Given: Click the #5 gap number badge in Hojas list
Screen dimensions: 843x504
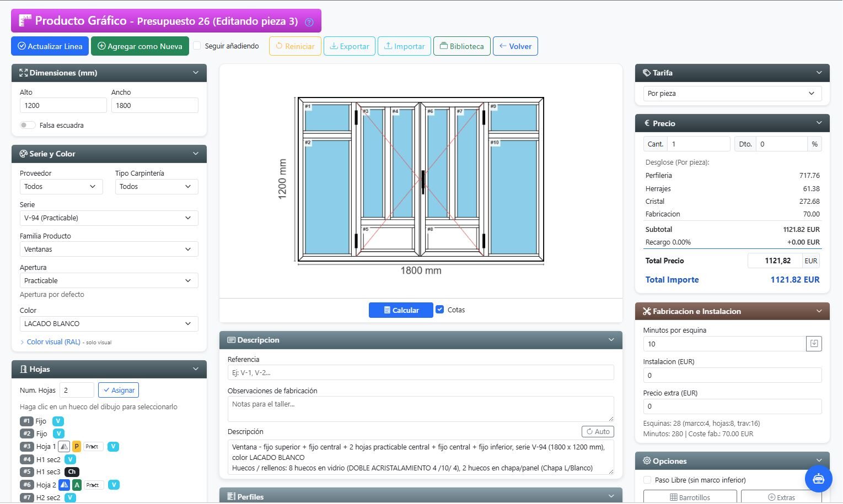Looking at the screenshot, I should point(26,472).
